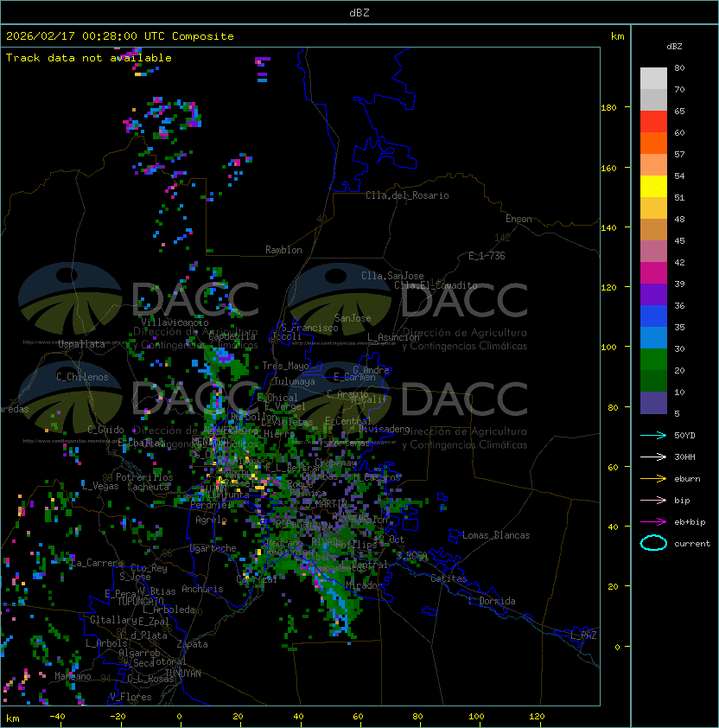
Task: Click the '140' km tick on right axis
Action: (608, 227)
